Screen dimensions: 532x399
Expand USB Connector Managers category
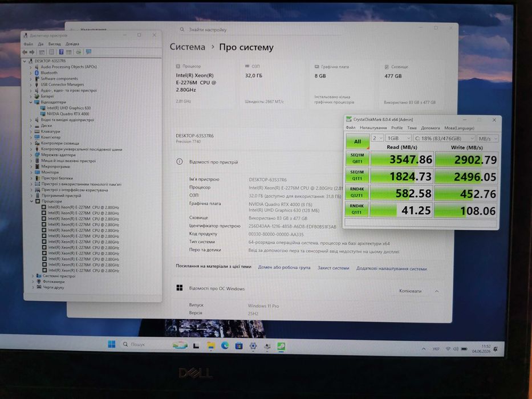tap(31, 84)
